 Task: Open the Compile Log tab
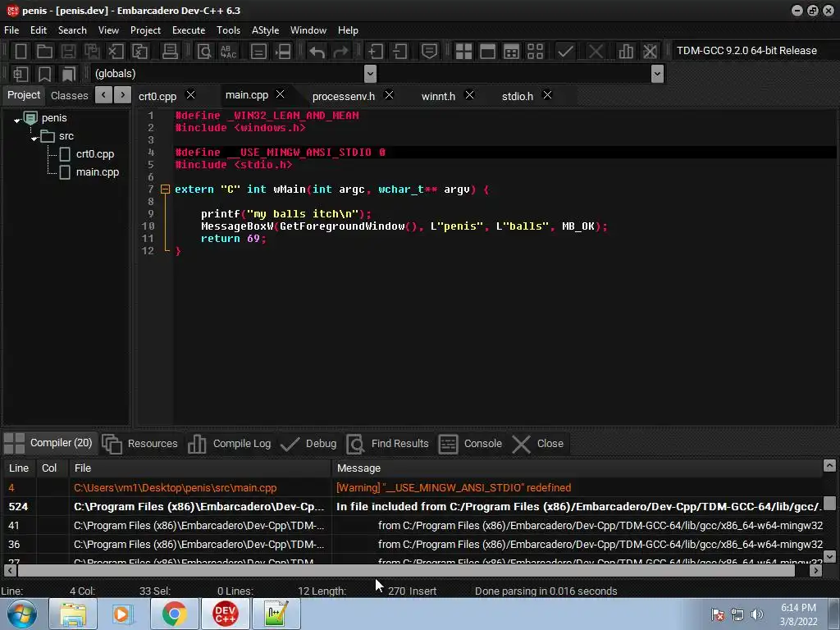point(230,444)
